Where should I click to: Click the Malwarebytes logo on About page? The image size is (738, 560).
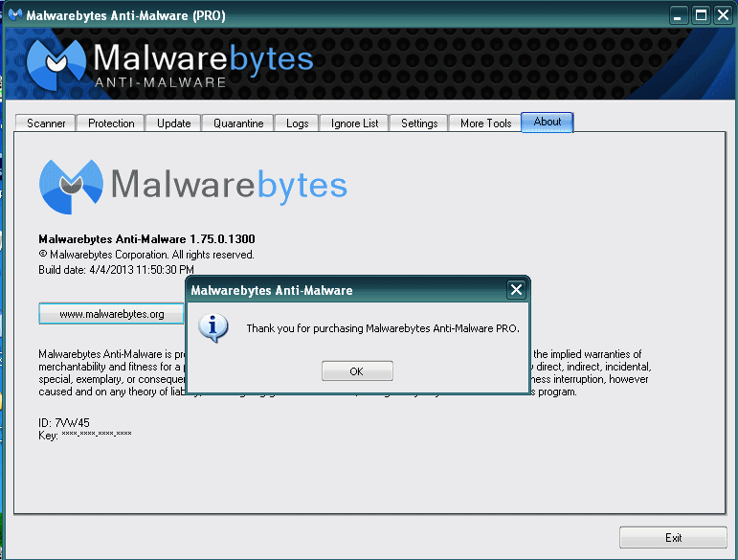193,187
